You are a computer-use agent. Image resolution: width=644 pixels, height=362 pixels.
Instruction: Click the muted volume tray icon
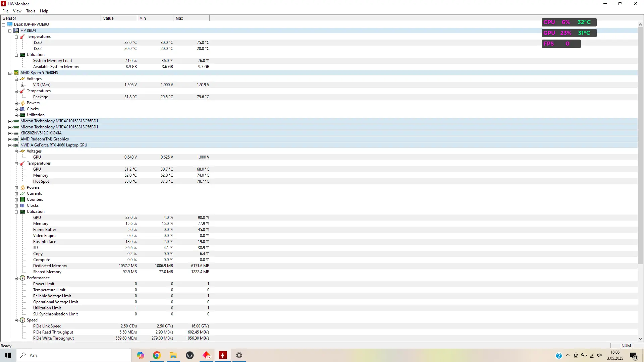pos(600,355)
